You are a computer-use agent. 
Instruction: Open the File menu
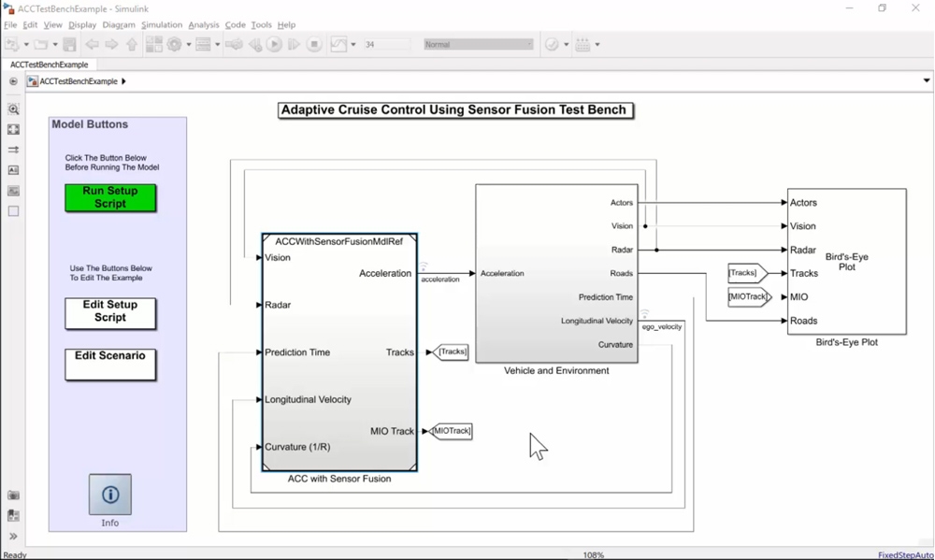pyautogui.click(x=10, y=24)
